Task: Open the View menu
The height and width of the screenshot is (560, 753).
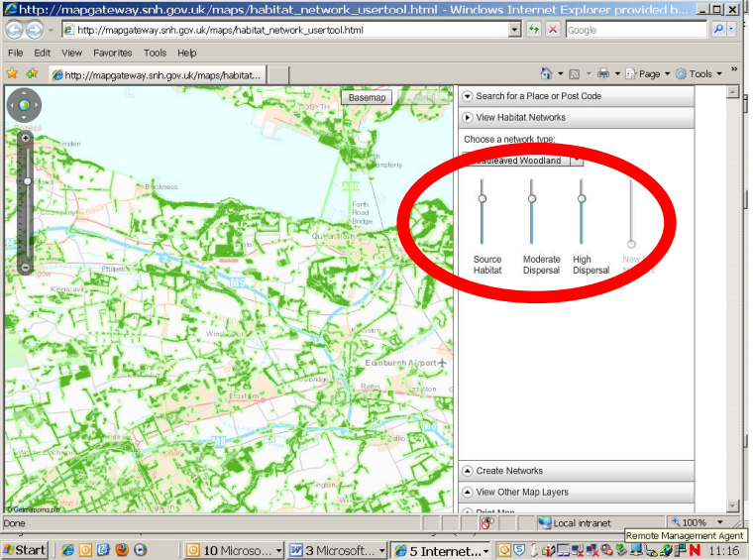Action: point(71,53)
